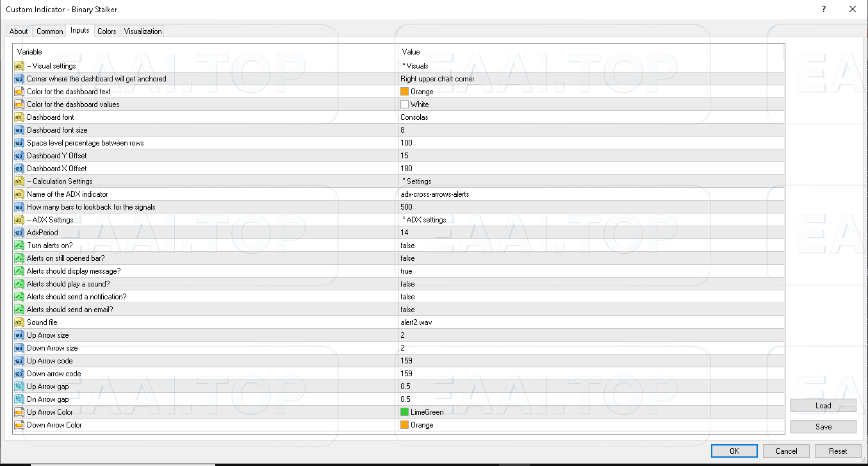Image resolution: width=868 pixels, height=466 pixels.
Task: Switch to the Colors tab
Action: pos(107,31)
